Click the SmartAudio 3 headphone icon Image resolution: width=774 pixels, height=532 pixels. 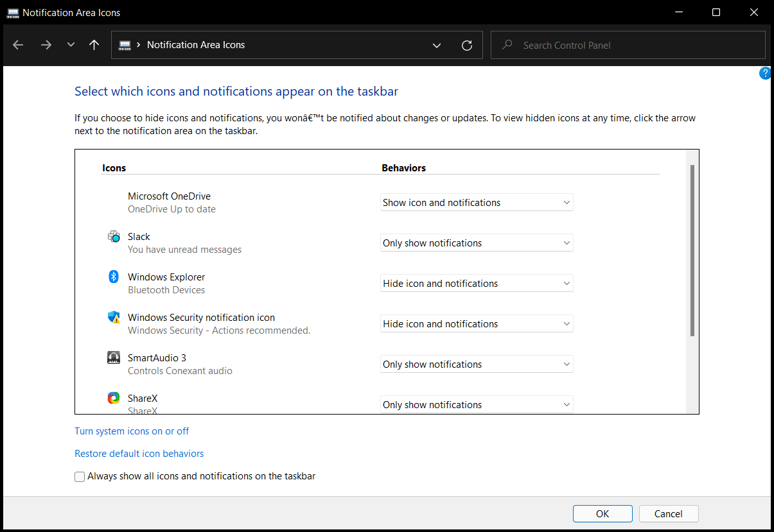tap(114, 357)
